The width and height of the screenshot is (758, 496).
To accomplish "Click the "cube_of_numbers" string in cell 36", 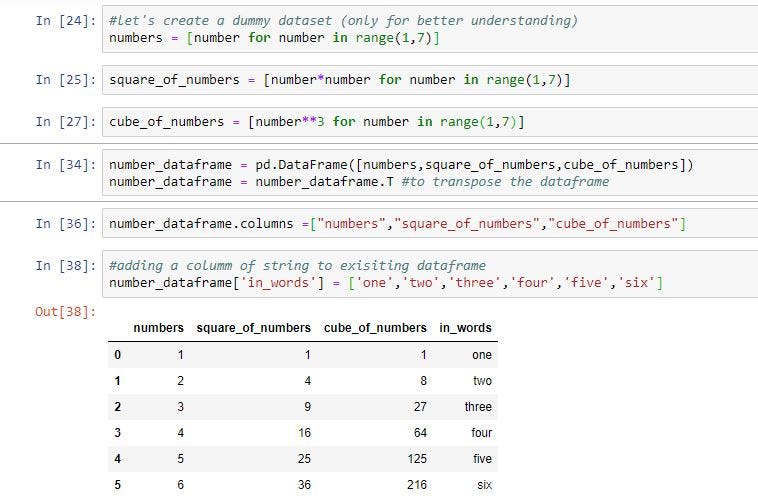I will point(613,224).
